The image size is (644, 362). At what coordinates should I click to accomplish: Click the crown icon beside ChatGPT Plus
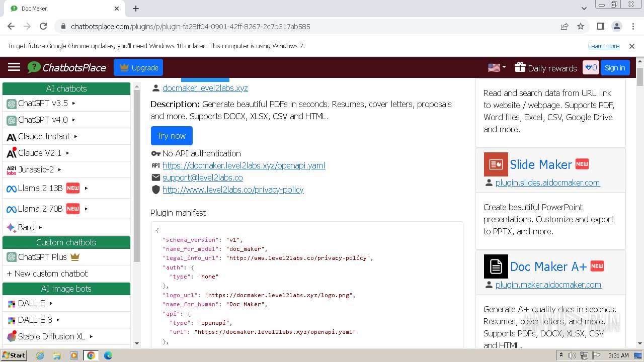click(x=75, y=256)
